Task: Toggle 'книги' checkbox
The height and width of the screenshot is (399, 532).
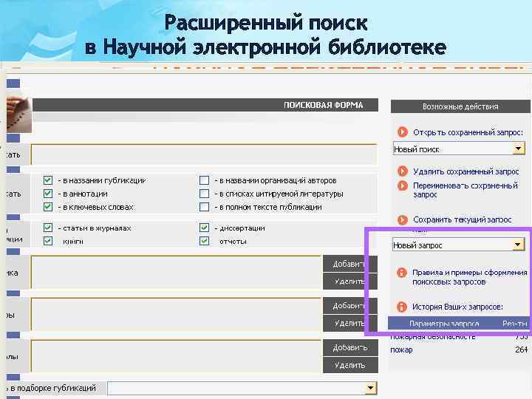Action: click(48, 241)
